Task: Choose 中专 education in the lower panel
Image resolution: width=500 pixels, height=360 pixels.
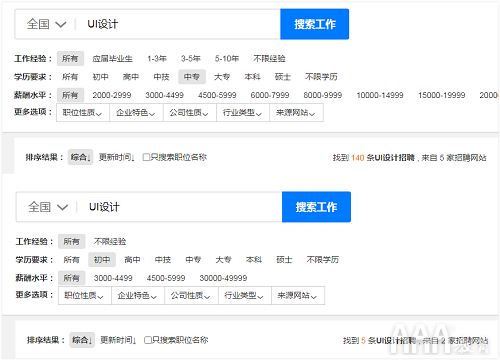Action: [x=193, y=260]
